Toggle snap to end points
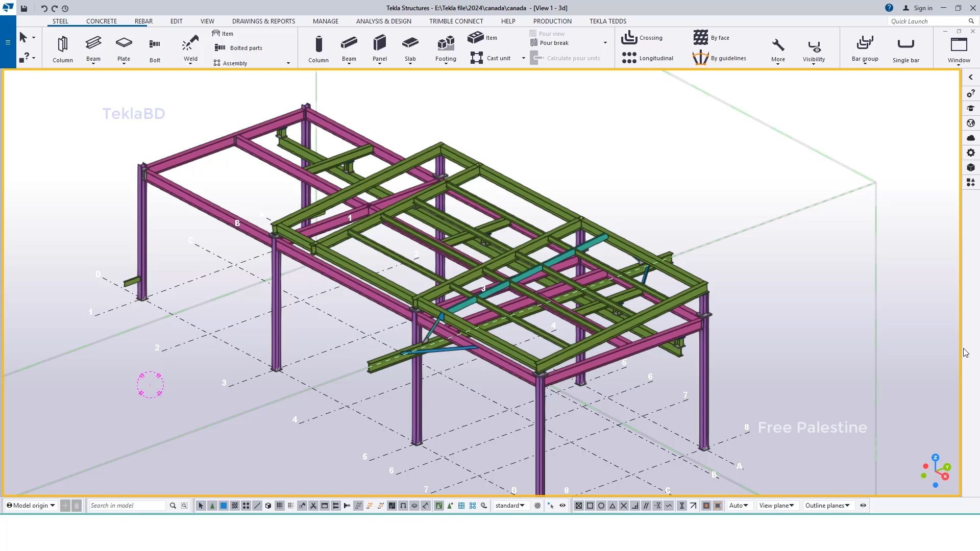Viewport: 980px width, 551px height. [590, 506]
